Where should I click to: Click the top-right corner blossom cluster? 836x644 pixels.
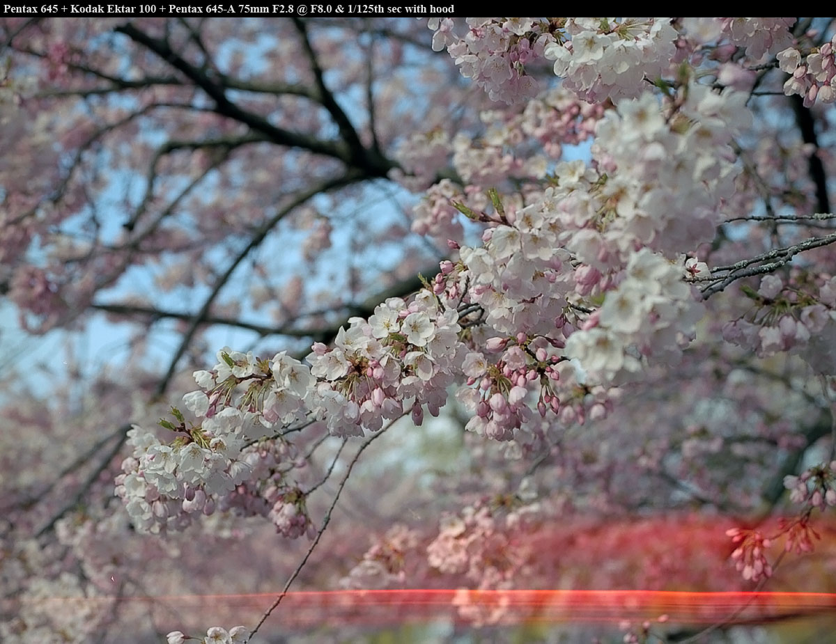coord(808,70)
